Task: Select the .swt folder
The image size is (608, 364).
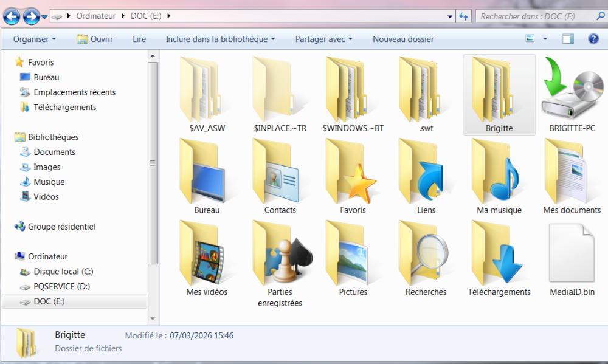Action: tap(426, 95)
